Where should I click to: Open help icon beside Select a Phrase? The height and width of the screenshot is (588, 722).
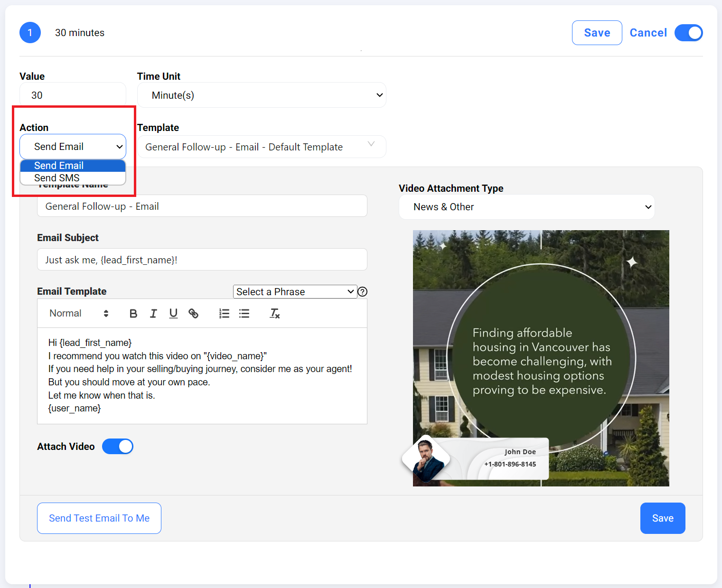coord(363,292)
